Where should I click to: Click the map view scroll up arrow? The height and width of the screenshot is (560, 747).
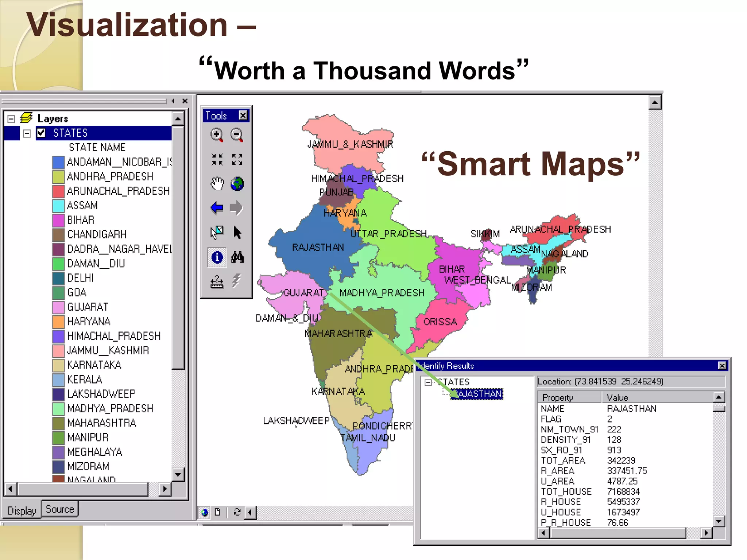(655, 103)
